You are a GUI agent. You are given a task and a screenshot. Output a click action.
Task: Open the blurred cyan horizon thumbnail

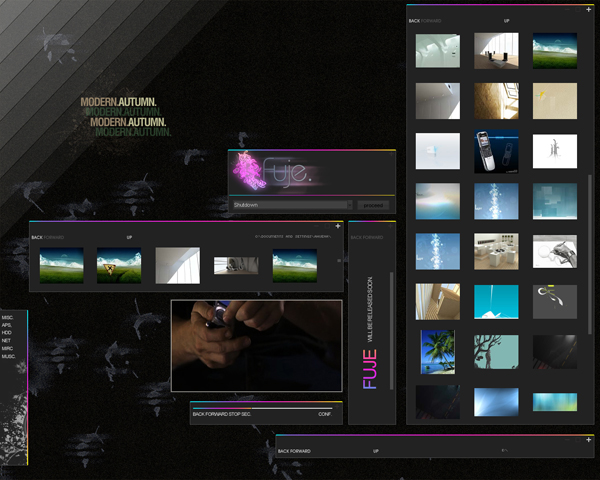pos(438,201)
